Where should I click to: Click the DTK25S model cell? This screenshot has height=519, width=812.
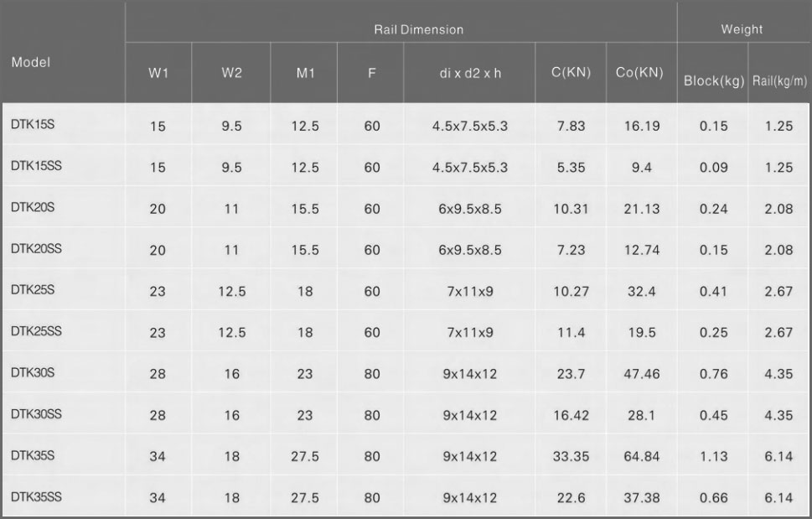tap(33, 289)
